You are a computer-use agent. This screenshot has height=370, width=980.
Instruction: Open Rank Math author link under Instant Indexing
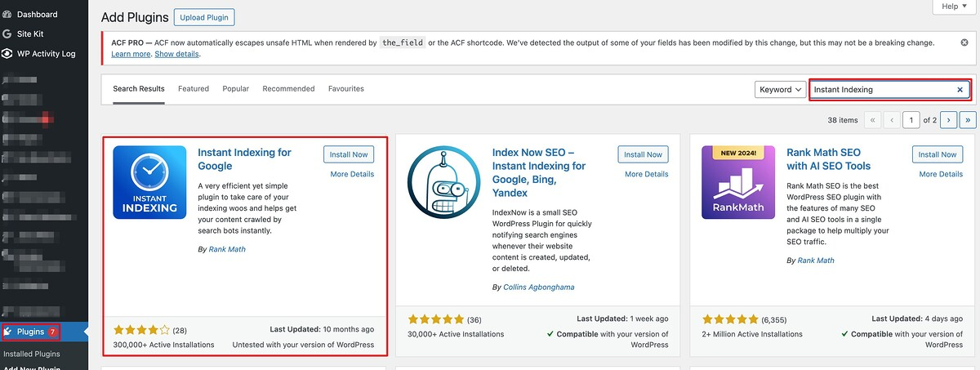(226, 249)
